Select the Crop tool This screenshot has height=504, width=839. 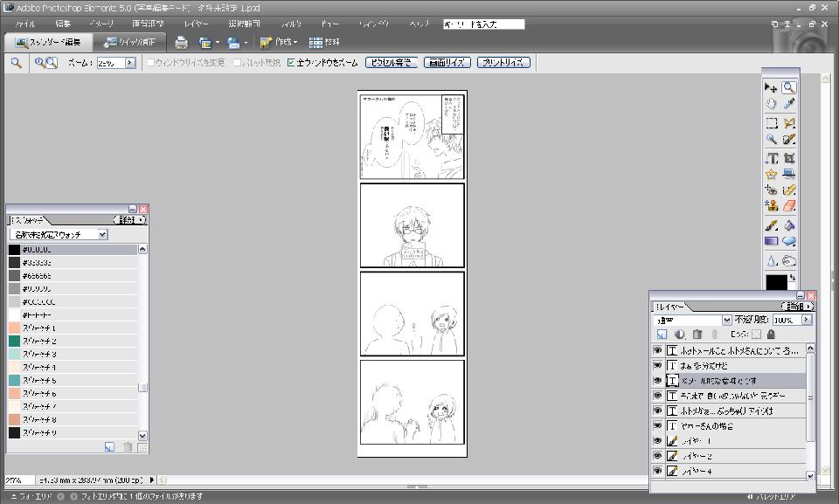788,158
